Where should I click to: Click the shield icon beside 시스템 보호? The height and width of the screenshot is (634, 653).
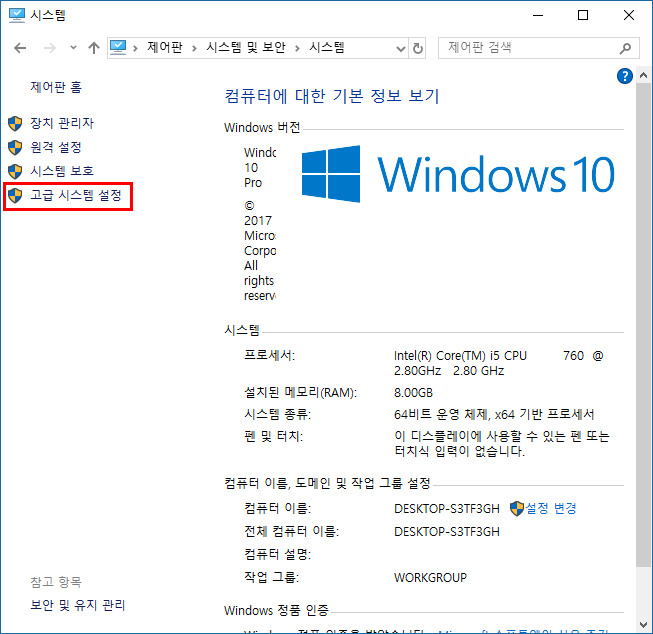coord(15,171)
